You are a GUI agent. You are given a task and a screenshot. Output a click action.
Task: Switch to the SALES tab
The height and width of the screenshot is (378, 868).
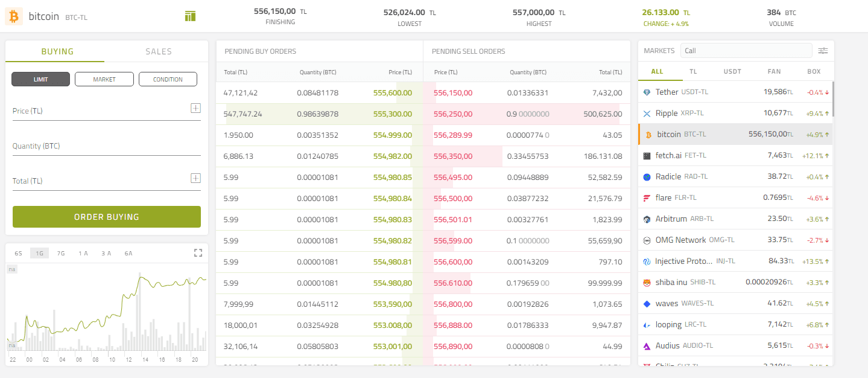[x=159, y=51]
